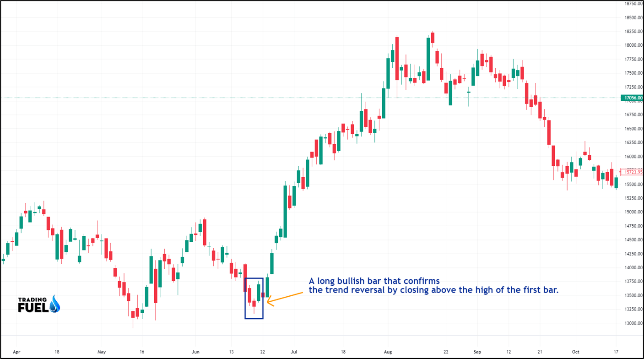The image size is (644, 359).
Task: Click the 13250.00 price axis label
Action: 633,310
